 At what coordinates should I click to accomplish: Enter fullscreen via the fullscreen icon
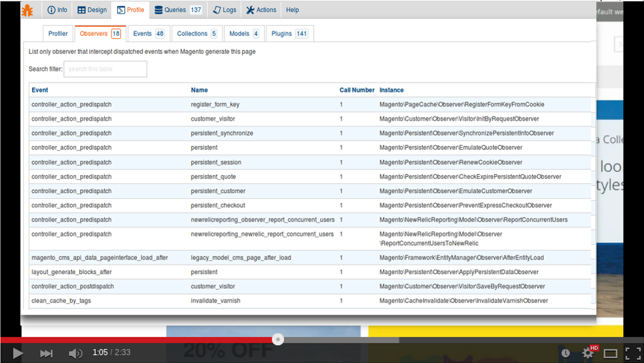click(x=633, y=353)
